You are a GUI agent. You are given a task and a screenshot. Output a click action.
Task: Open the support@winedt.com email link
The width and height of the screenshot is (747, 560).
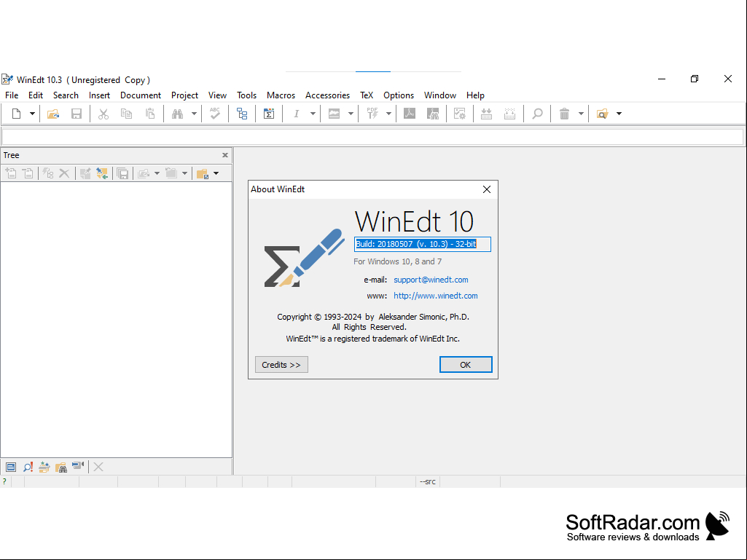click(431, 280)
